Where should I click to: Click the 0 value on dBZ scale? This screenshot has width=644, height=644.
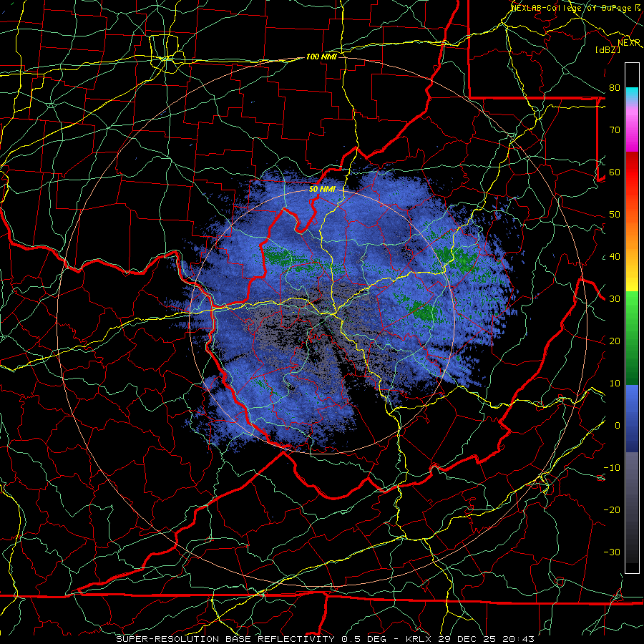tap(618, 426)
